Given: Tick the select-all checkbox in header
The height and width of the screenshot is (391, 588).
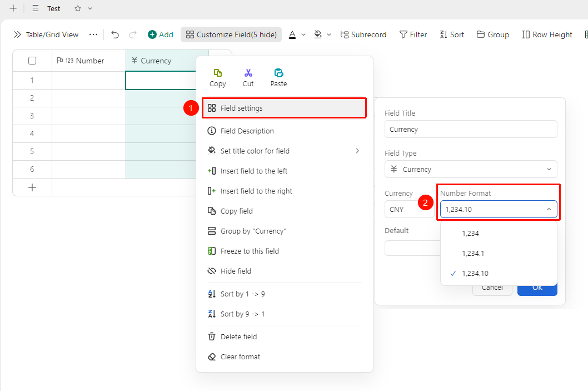Looking at the screenshot, I should pos(32,61).
